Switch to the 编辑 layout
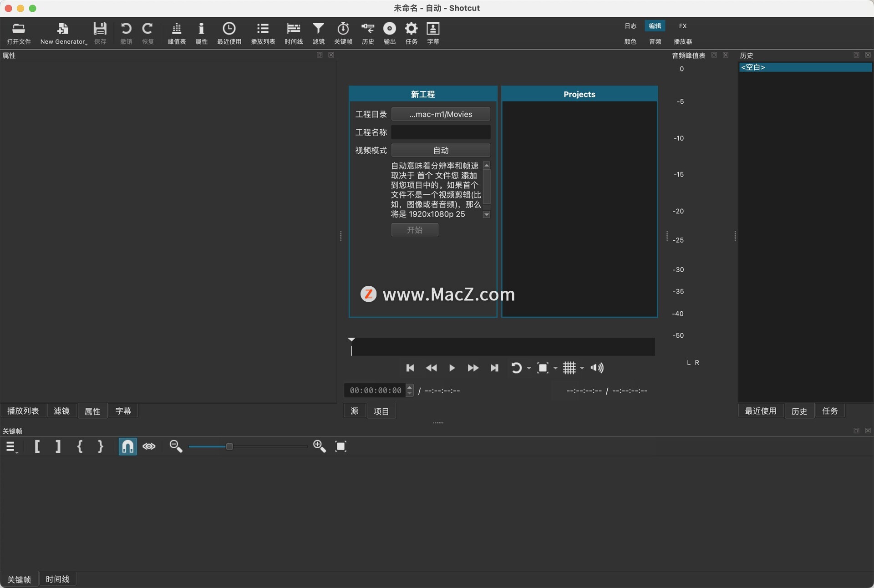874x588 pixels. coord(655,26)
